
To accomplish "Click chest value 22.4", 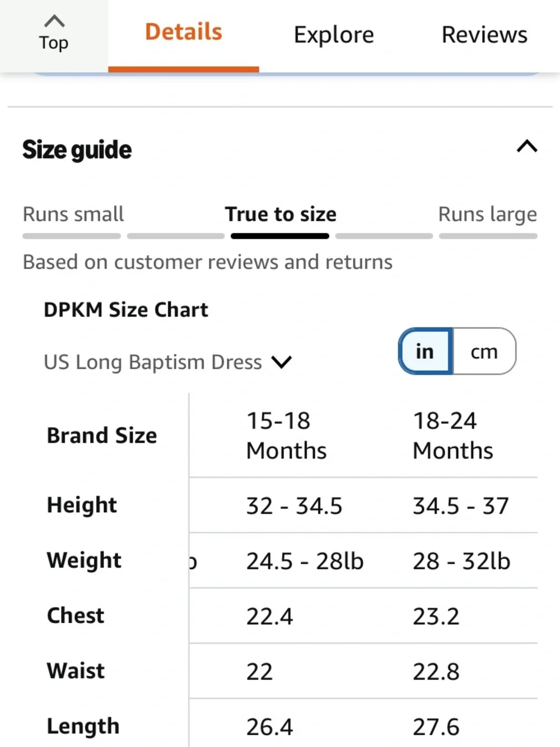I will pyautogui.click(x=269, y=616).
